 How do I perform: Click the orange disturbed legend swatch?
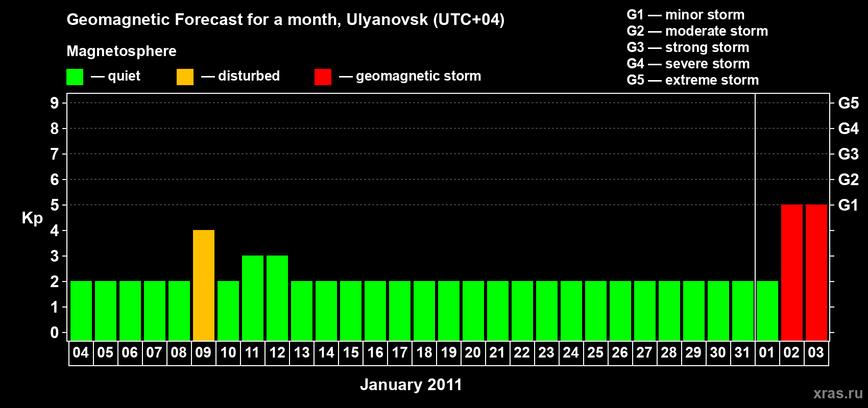point(185,77)
